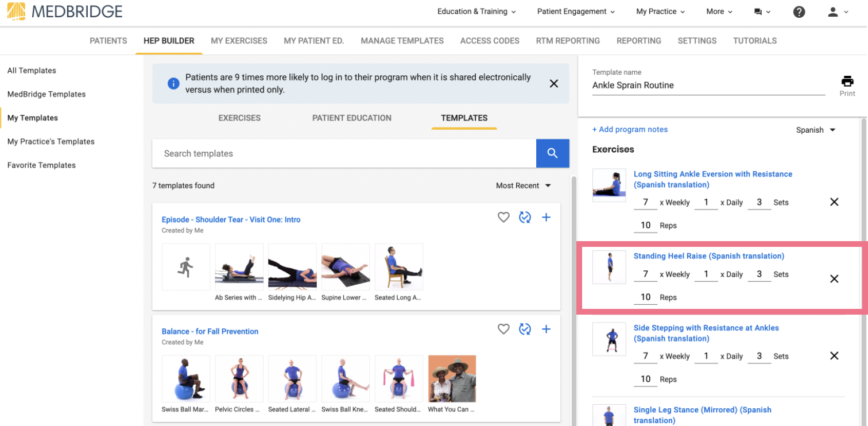Open the Most Recent sort dropdown
The height and width of the screenshot is (426, 868).
click(x=522, y=185)
